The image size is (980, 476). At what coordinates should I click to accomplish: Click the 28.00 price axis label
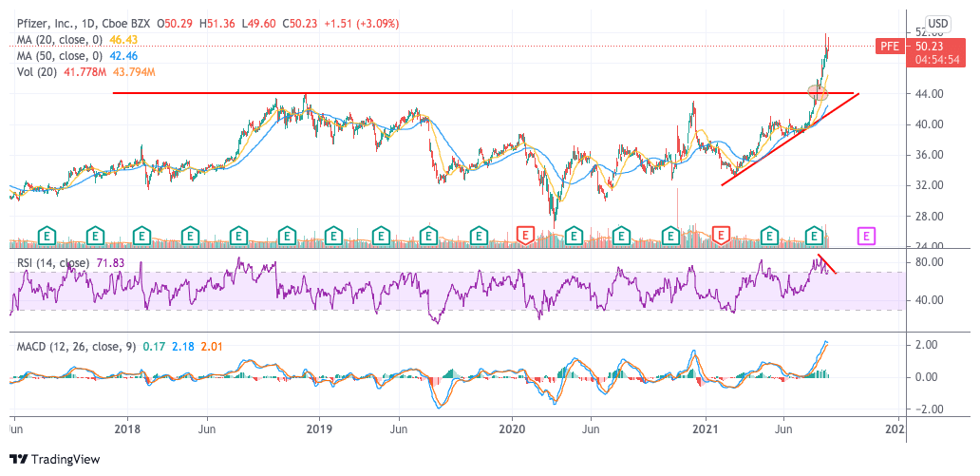932,217
